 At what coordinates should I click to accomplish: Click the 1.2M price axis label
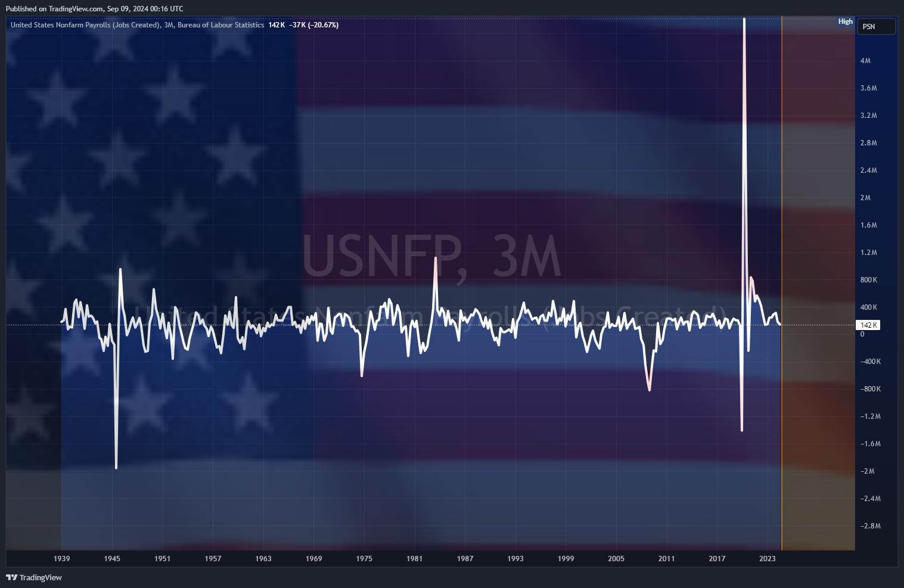pos(868,253)
